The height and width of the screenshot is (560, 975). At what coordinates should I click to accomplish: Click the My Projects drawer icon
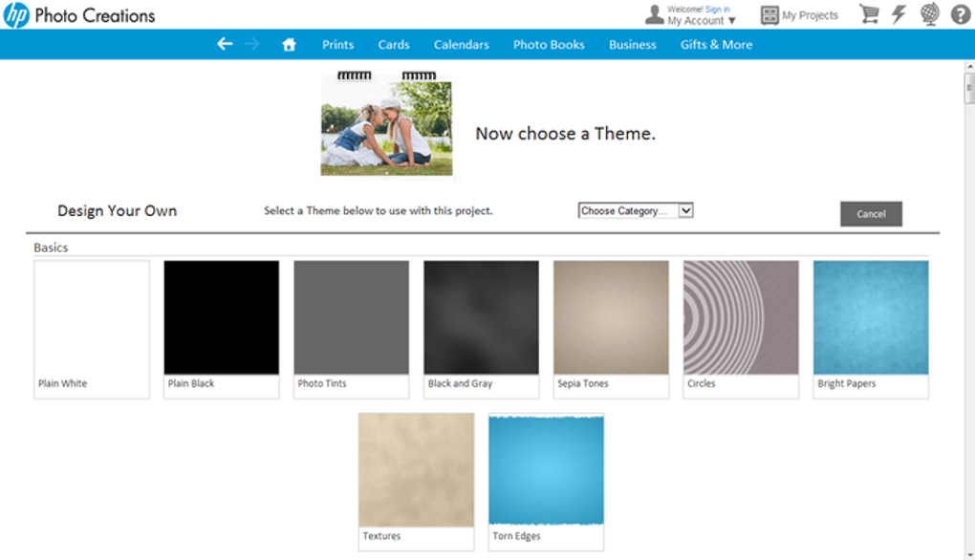click(x=769, y=15)
